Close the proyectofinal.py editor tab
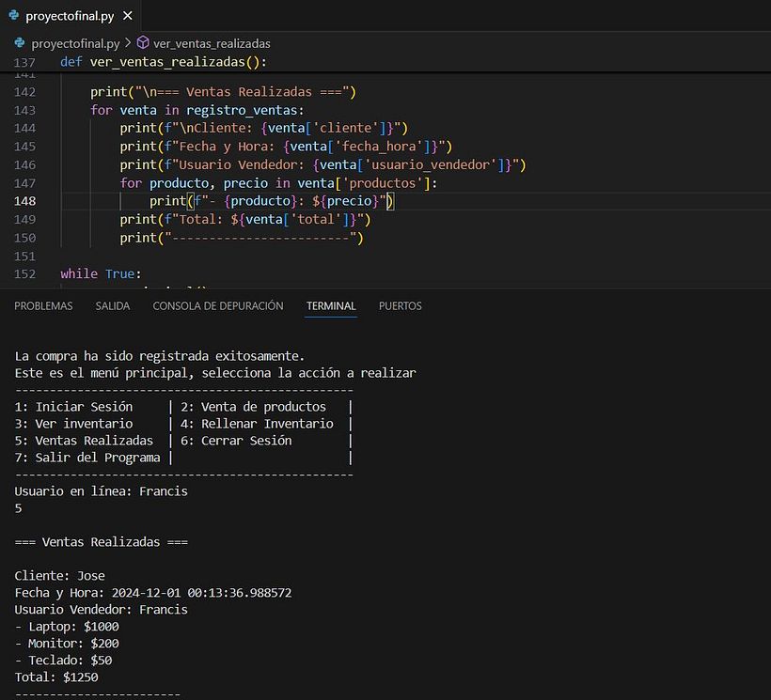Screen dimensions: 771x700 coord(127,16)
